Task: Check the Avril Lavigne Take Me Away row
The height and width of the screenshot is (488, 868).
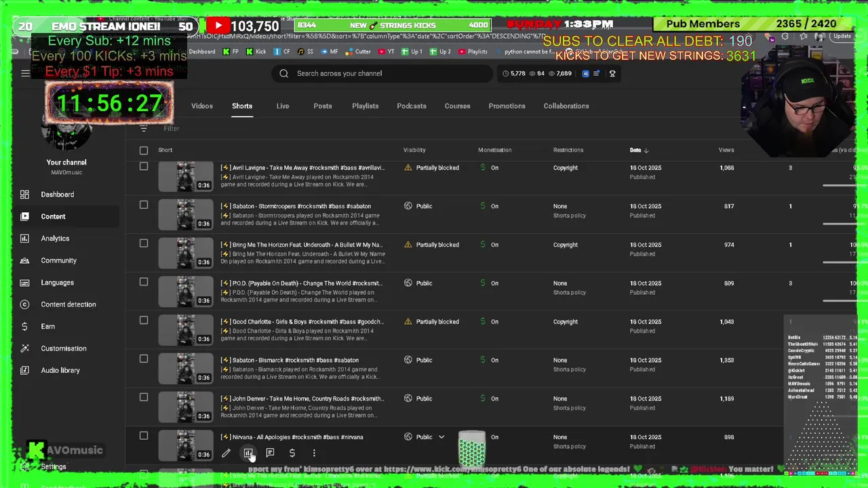Action: coord(143,167)
